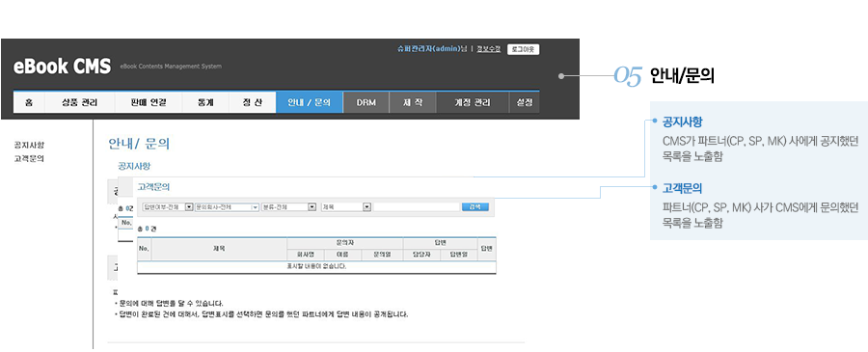Go to the 설정 tab
This screenshot has width=868, height=352.
525,102
